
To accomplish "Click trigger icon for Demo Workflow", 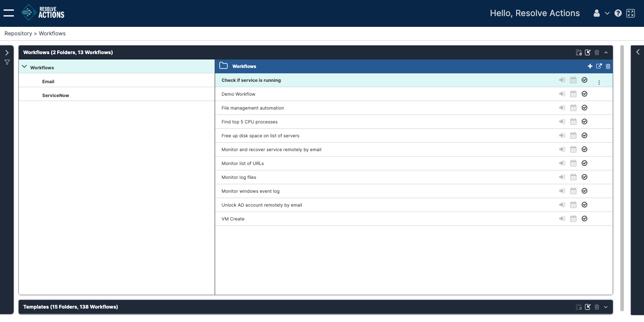I will [562, 94].
